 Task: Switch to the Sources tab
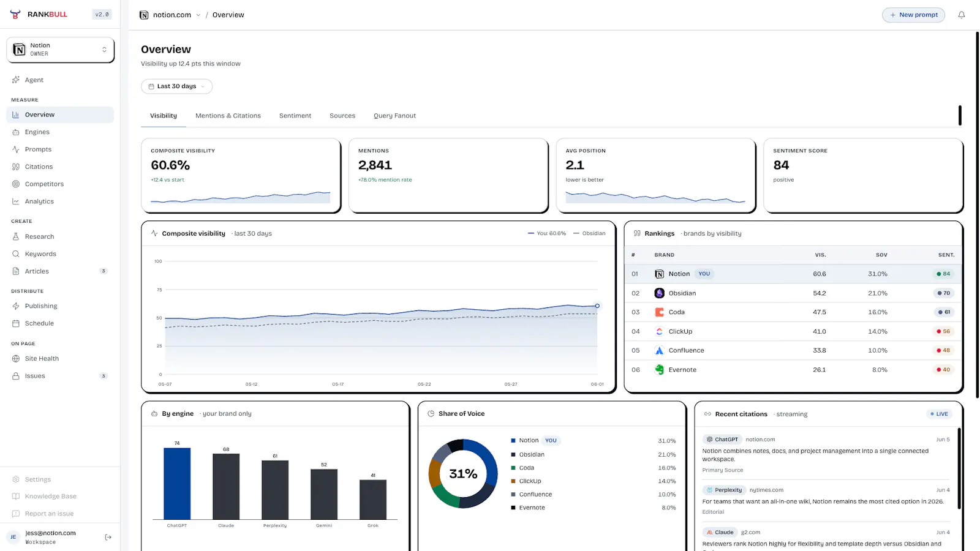pos(342,116)
